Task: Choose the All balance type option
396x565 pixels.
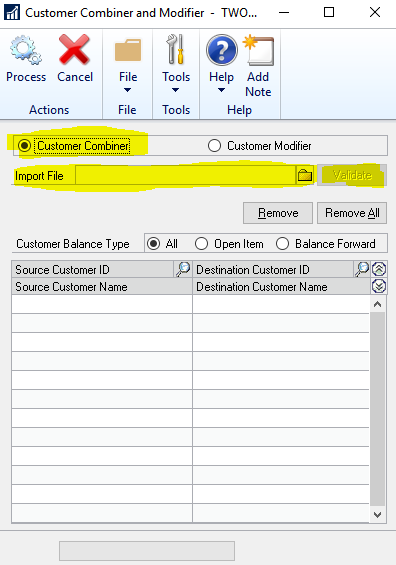Action: (x=153, y=244)
